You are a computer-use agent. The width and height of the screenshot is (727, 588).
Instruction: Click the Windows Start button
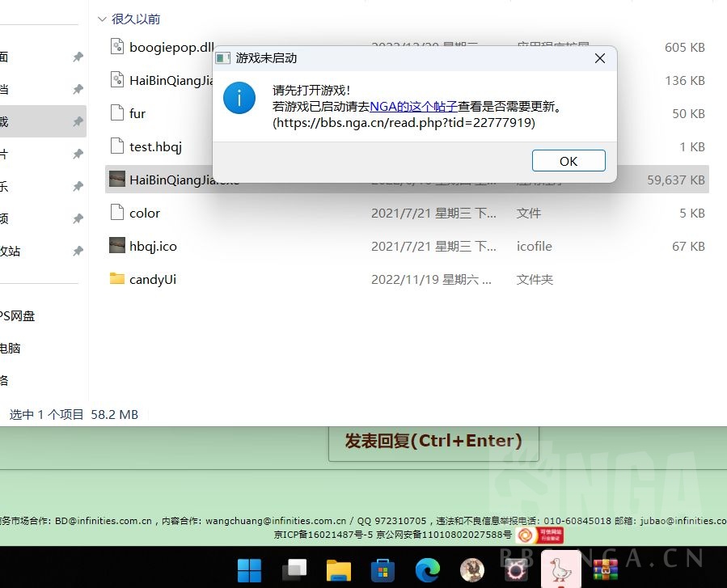coord(249,570)
